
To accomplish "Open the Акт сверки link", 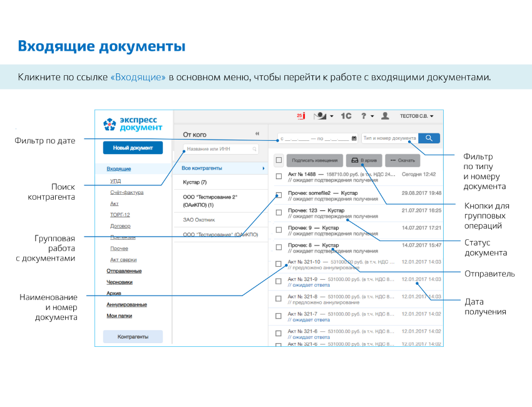I will click(123, 259).
